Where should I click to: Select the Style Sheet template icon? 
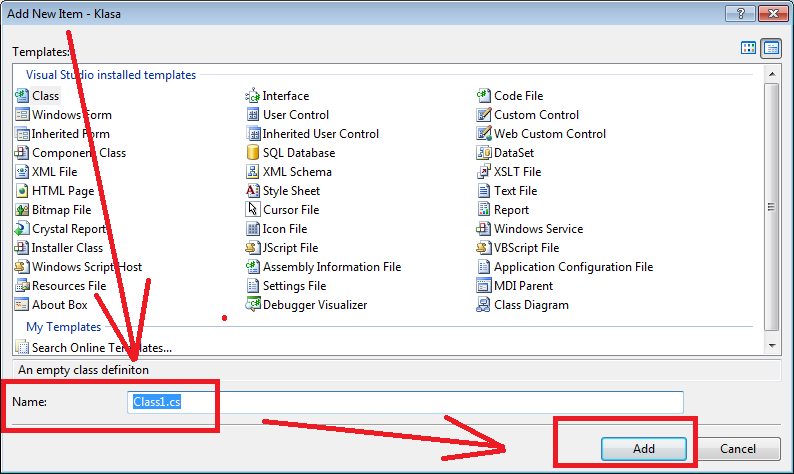coord(253,191)
